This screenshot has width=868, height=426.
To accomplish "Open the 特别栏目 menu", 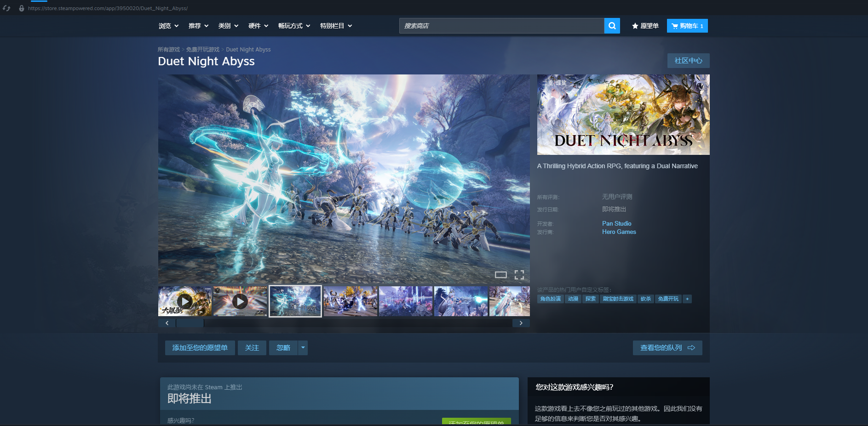I will tap(336, 26).
